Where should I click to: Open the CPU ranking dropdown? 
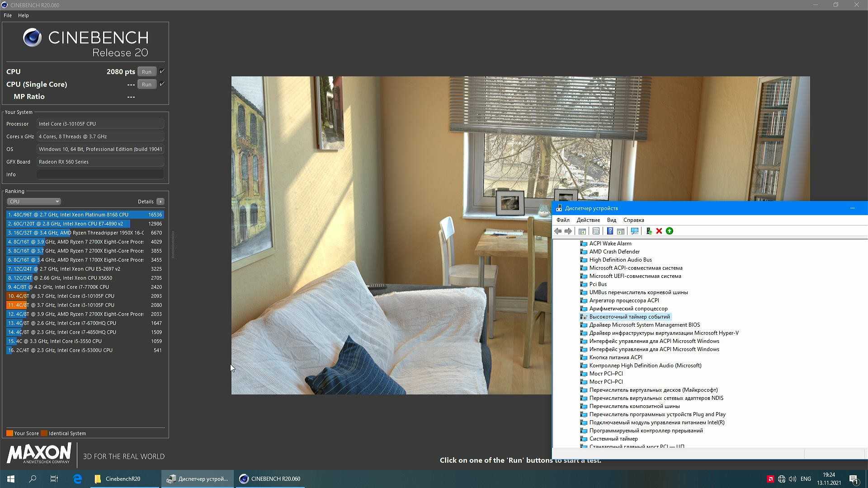[33, 202]
